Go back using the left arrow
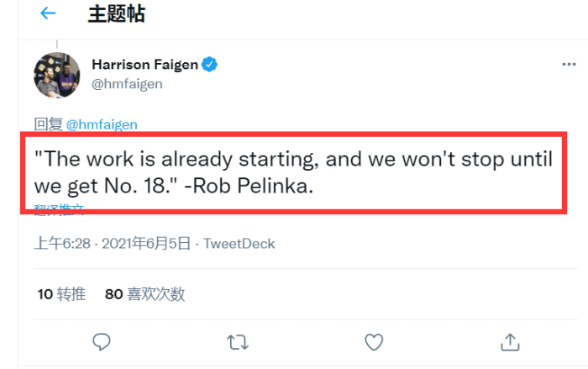The image size is (588, 369). (x=48, y=13)
